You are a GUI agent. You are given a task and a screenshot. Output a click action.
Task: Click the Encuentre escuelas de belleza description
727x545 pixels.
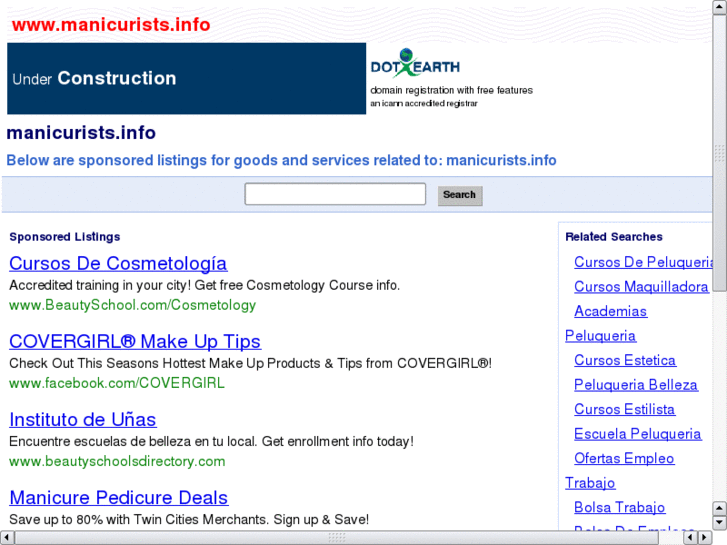coord(211,441)
